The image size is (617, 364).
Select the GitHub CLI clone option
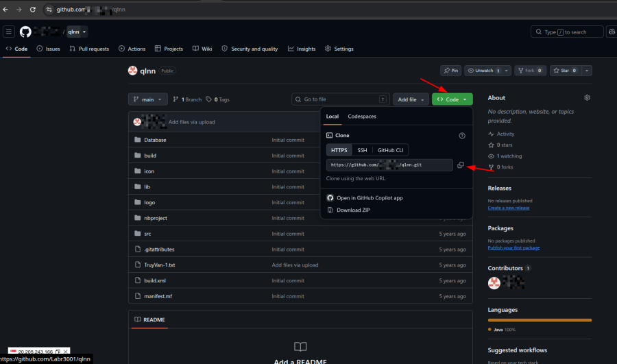[x=390, y=150]
